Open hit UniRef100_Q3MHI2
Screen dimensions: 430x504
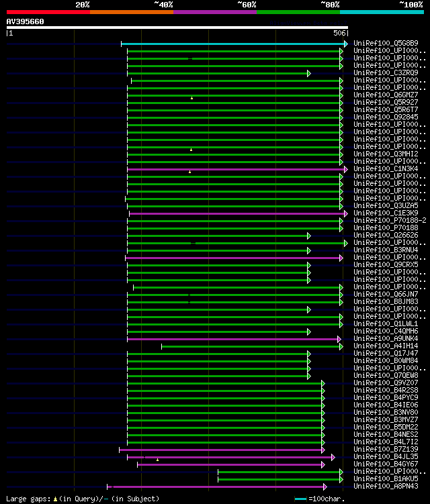coord(386,154)
